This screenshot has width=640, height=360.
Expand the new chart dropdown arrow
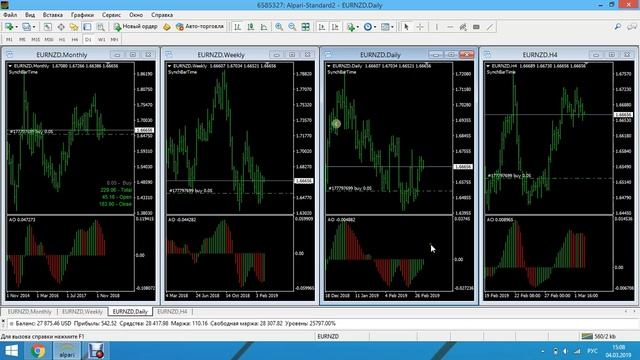pyautogui.click(x=16, y=27)
